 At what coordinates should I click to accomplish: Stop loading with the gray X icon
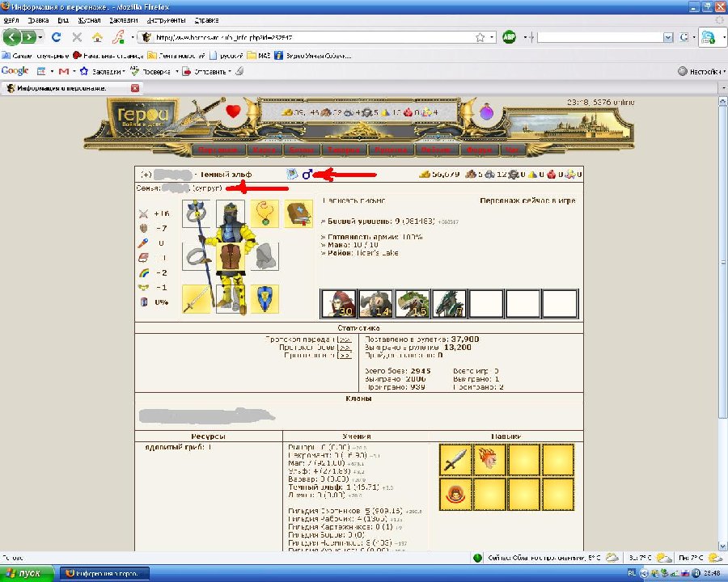coord(77,37)
